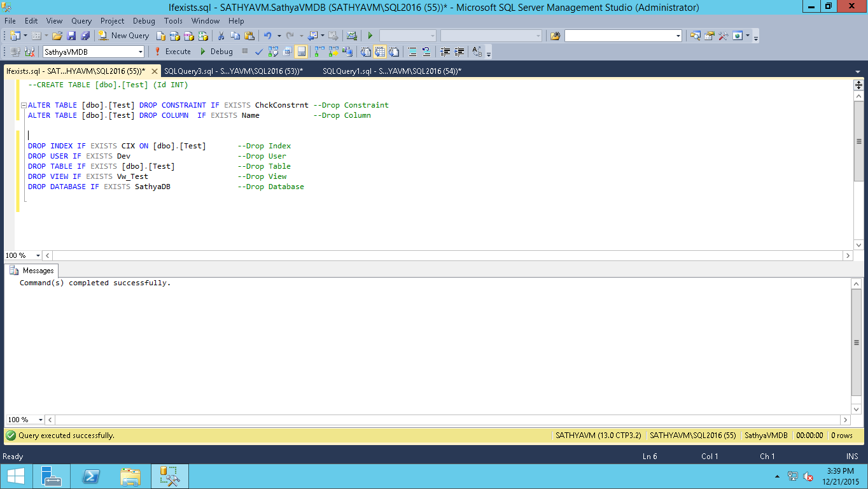Image resolution: width=868 pixels, height=489 pixels.
Task: Click the New Project icon
Action: tap(15, 36)
